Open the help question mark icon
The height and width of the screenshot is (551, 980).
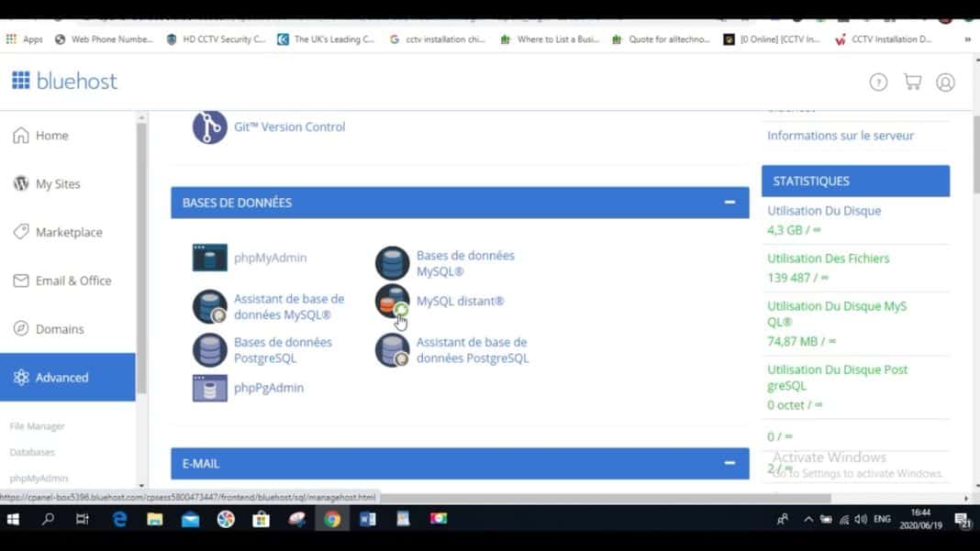tap(878, 82)
